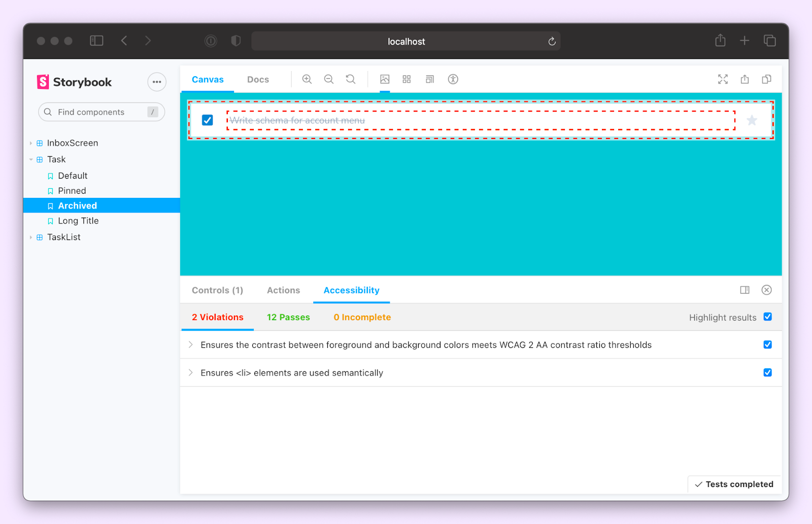Switch to the Docs tab
Screen dimensions: 812x524
click(x=258, y=79)
